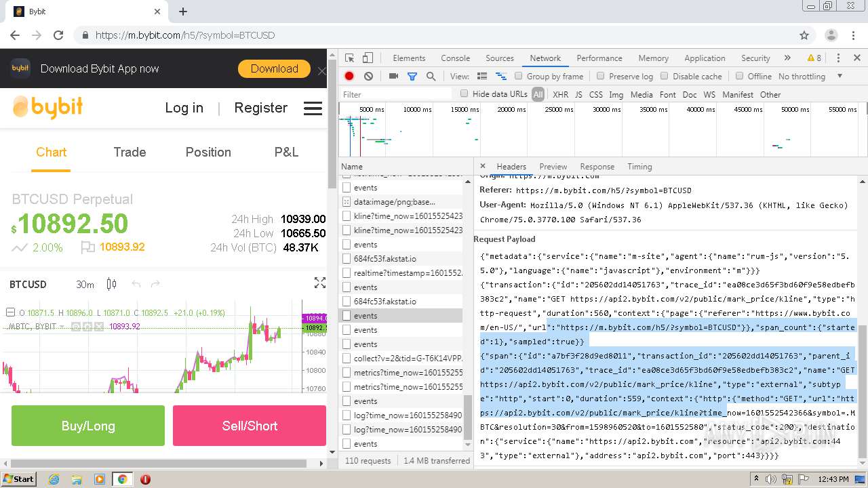Switch to Bybit Position tab

208,152
